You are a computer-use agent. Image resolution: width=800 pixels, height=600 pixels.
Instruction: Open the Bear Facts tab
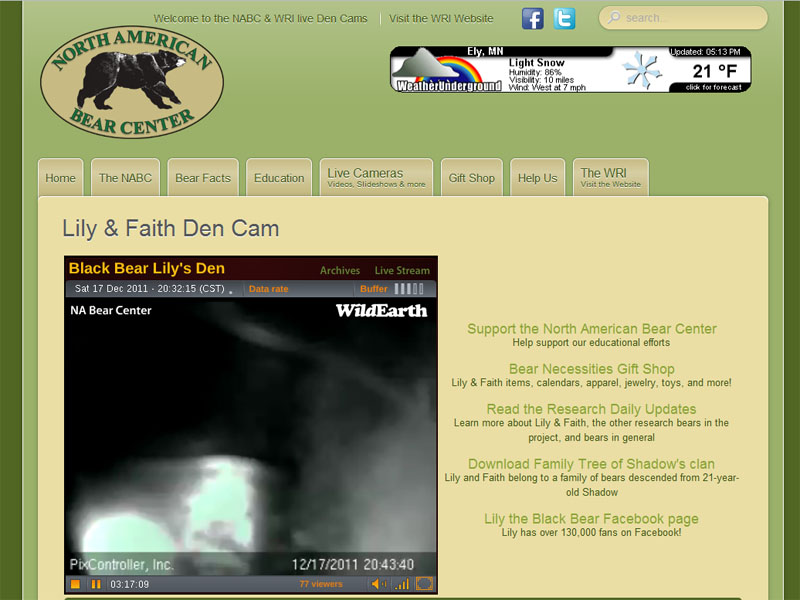203,178
